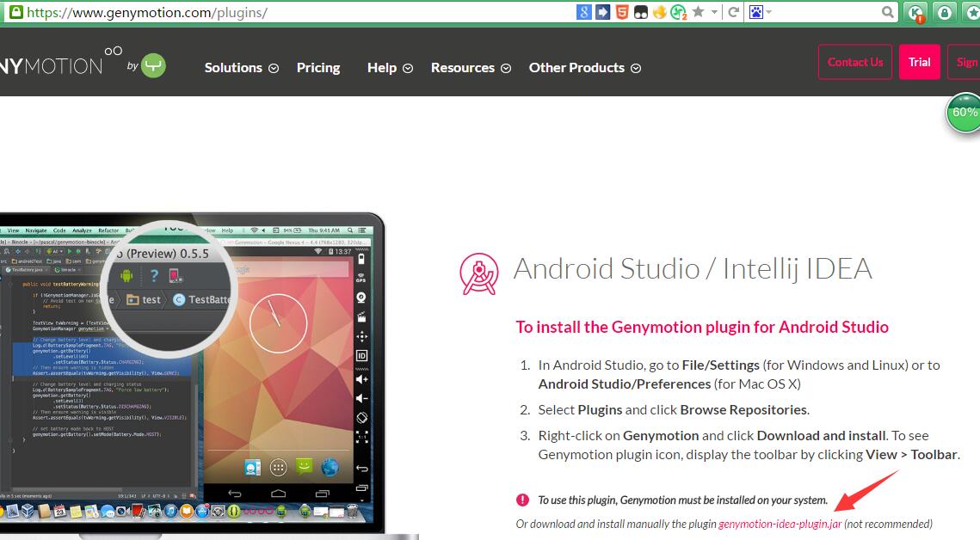The image size is (980, 540).
Task: Open the Resources menu
Action: (x=463, y=67)
